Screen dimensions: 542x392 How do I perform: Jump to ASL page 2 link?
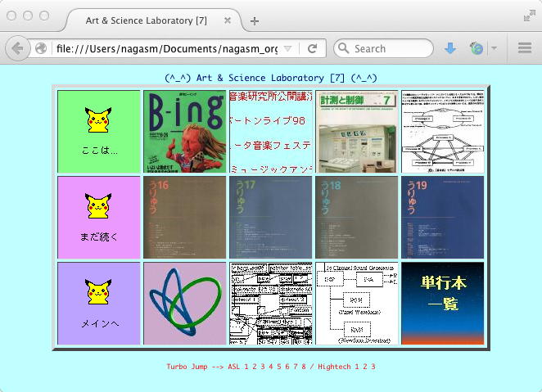click(255, 367)
